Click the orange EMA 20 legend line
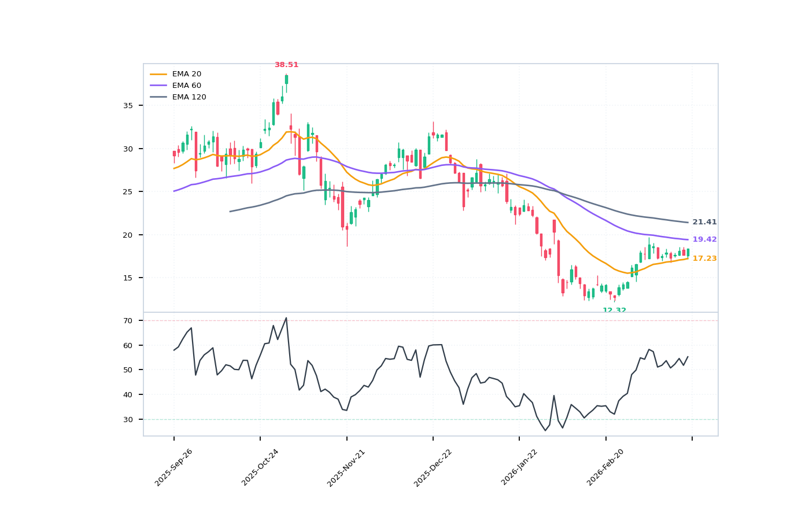 (158, 74)
